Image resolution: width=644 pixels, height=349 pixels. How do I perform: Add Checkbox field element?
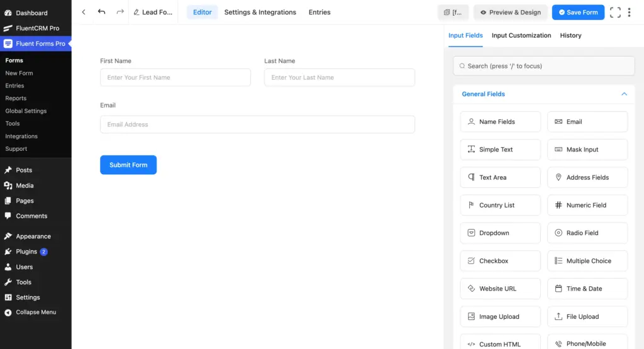coord(500,261)
